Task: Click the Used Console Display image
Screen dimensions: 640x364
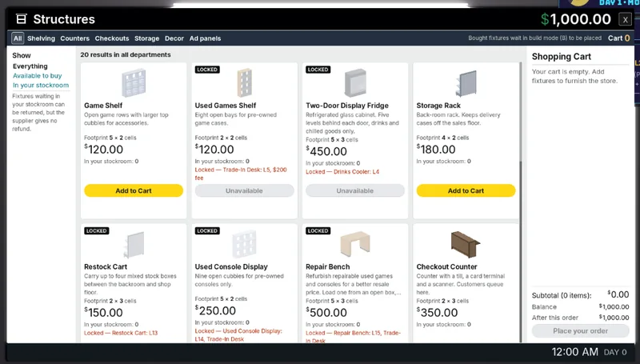Action: 244,244
